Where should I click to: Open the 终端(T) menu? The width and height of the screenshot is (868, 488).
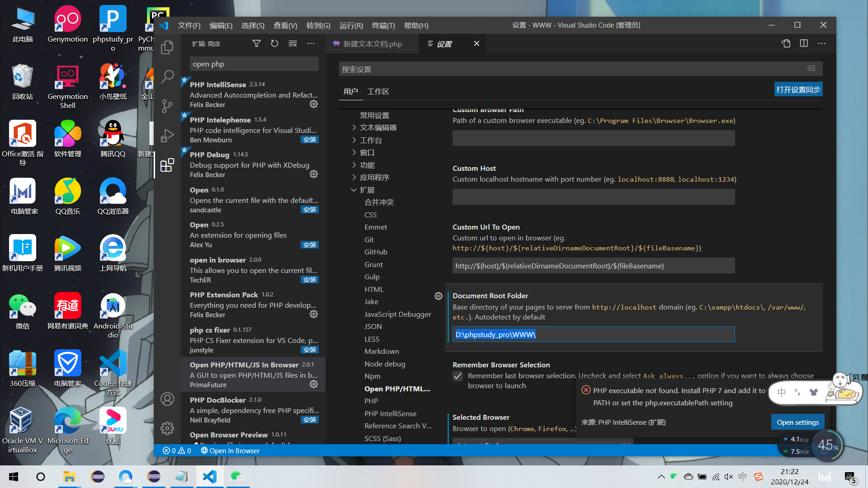pyautogui.click(x=383, y=25)
